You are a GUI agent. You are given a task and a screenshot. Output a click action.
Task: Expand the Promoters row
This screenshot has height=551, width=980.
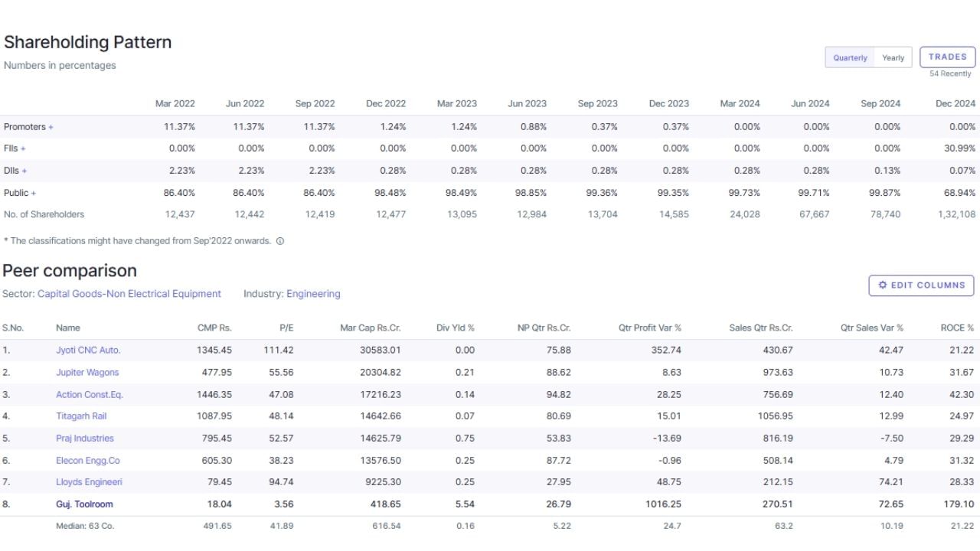pyautogui.click(x=28, y=127)
